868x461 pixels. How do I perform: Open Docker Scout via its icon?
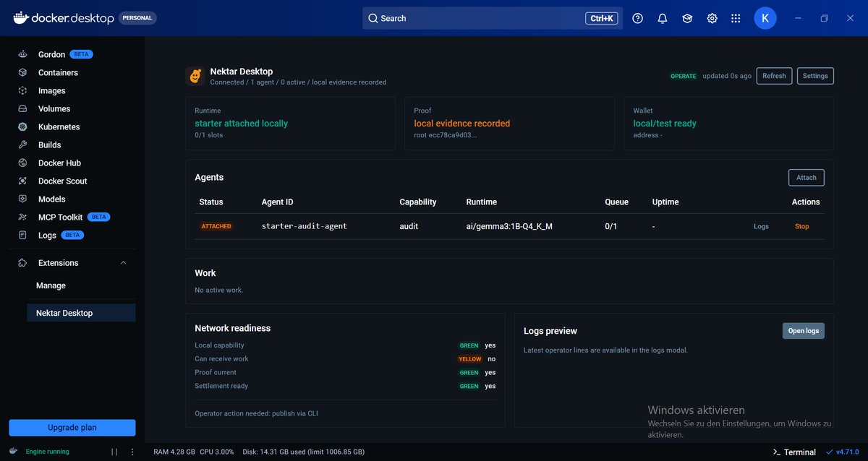(x=23, y=181)
